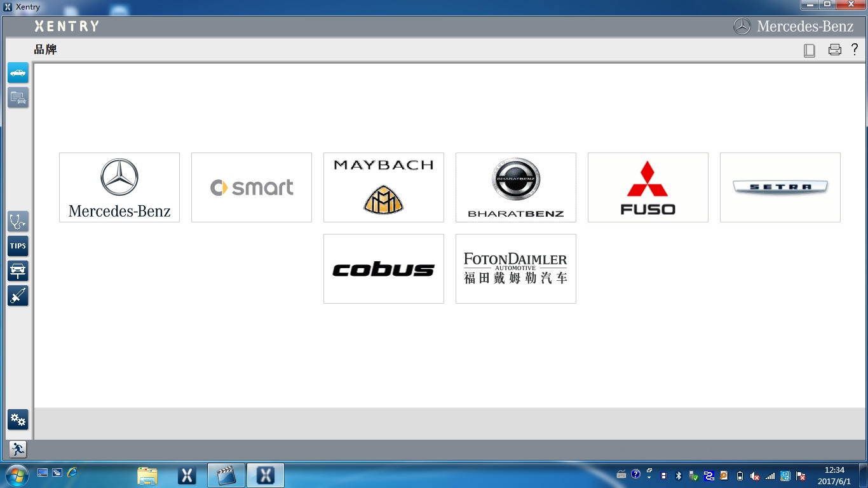Open the Action Center flag icon

coord(801,475)
